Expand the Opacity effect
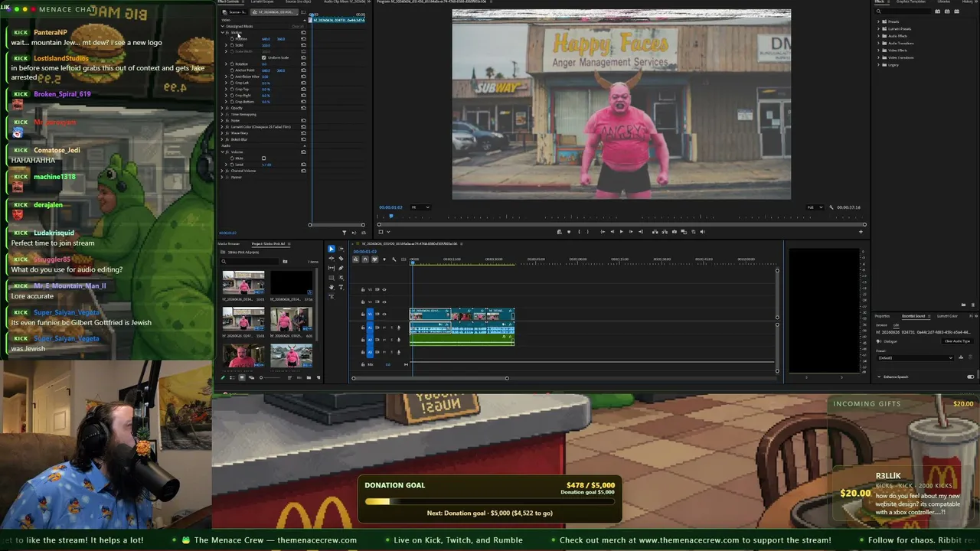 (223, 108)
